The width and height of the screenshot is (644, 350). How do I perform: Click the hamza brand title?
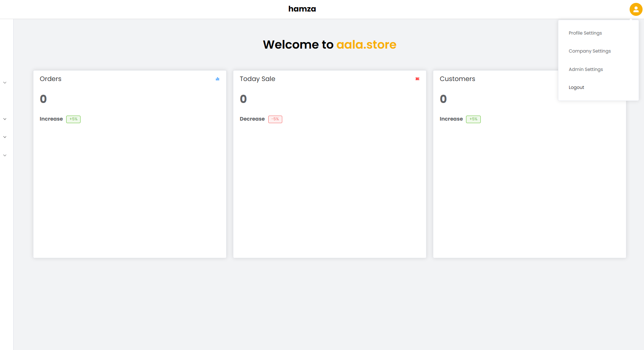(302, 9)
